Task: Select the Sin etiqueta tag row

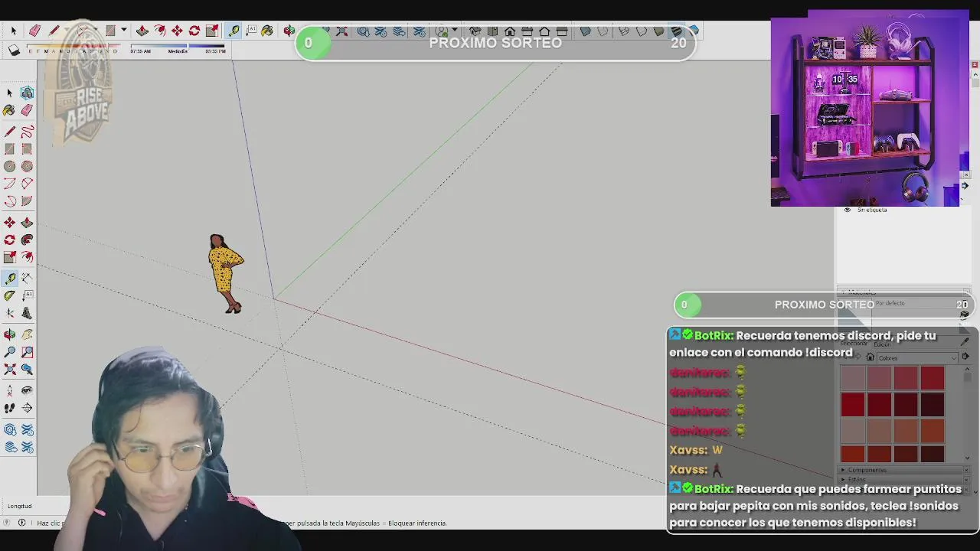Action: point(903,210)
